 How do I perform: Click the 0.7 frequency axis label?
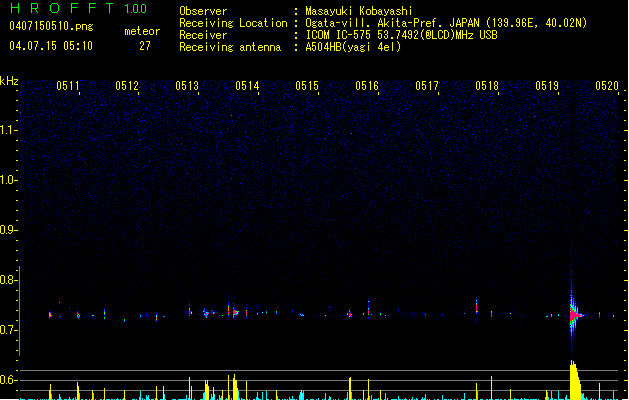coord(8,330)
